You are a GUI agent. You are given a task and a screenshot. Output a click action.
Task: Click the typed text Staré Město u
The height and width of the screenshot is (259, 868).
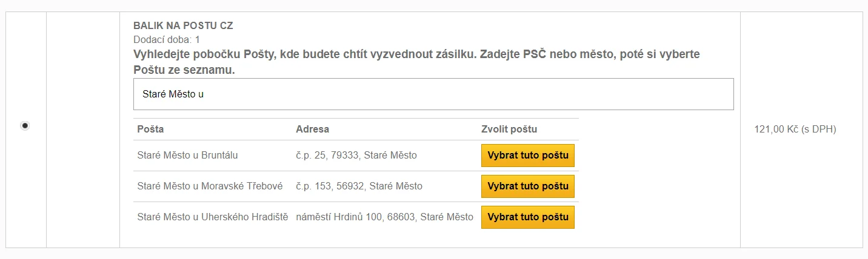173,94
